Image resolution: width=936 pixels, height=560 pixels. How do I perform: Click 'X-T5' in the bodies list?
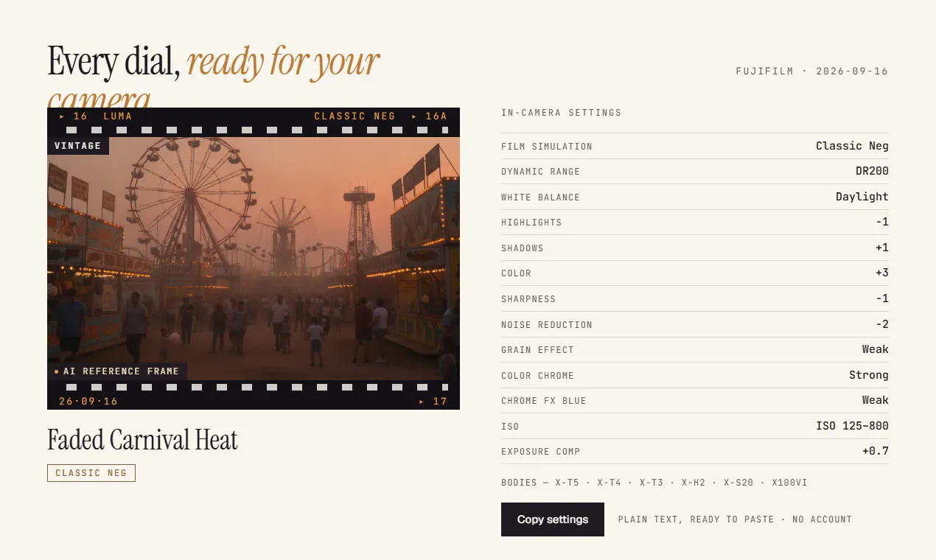[567, 483]
